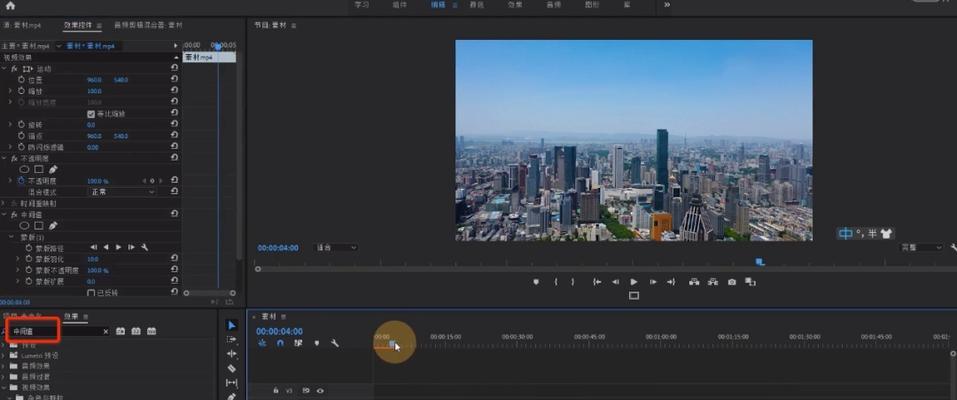Open 完整 playback resolution dropdown
The image size is (957, 400).
(x=922, y=247)
